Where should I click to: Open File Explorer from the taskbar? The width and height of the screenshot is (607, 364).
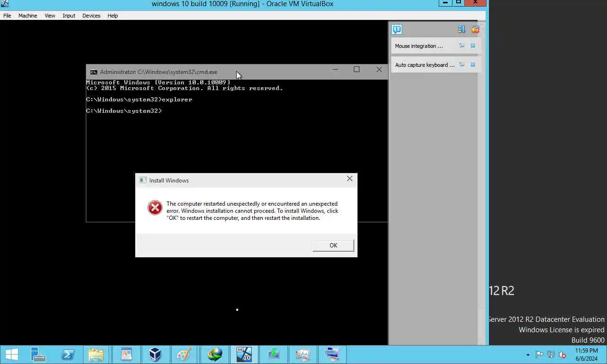[x=96, y=355]
